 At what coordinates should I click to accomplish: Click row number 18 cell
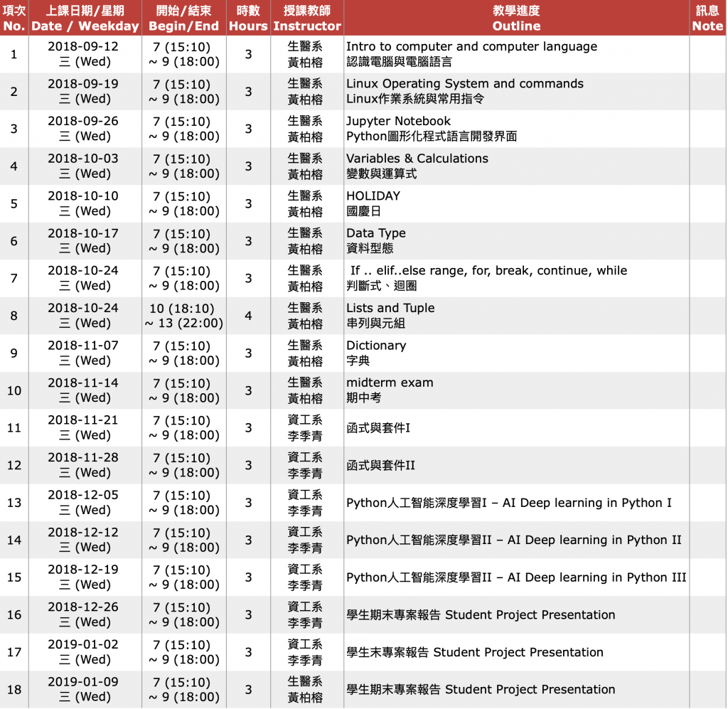tap(14, 690)
